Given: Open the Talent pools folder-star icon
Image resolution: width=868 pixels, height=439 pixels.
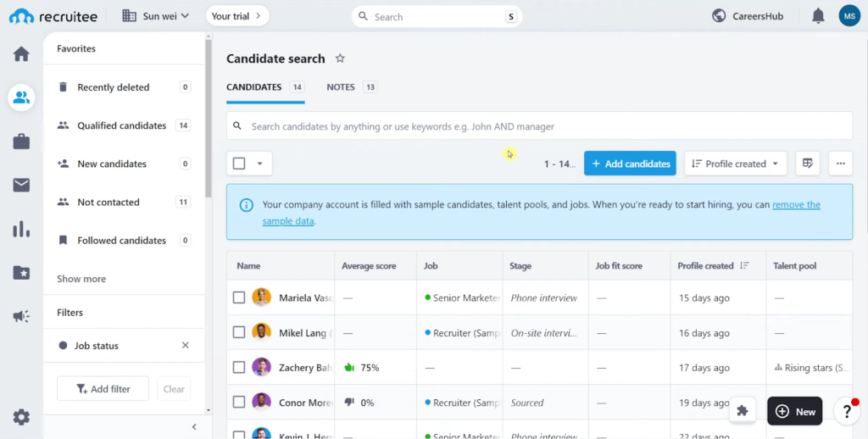Looking at the screenshot, I should pos(21,272).
